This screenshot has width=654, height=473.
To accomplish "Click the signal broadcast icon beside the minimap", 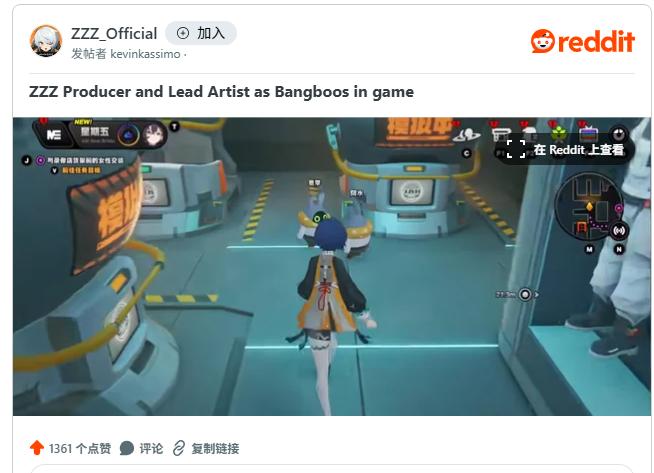I will 619,231.
